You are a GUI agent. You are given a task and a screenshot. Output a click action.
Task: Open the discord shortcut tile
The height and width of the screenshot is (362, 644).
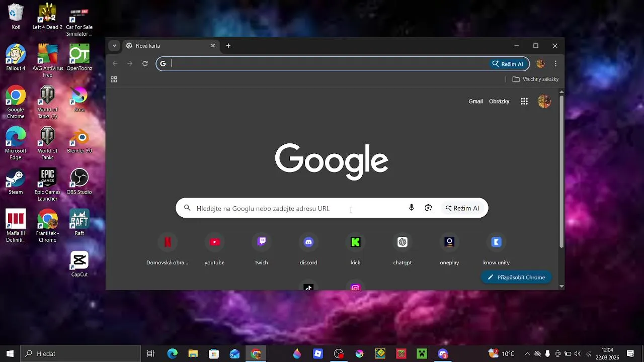click(308, 250)
